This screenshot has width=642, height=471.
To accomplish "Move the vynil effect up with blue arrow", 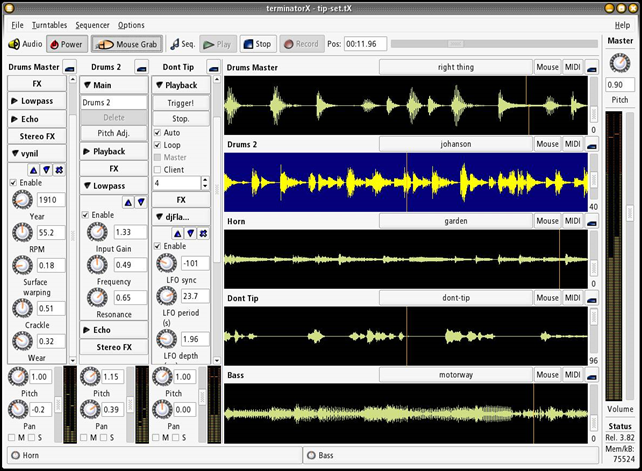I will pos(33,170).
